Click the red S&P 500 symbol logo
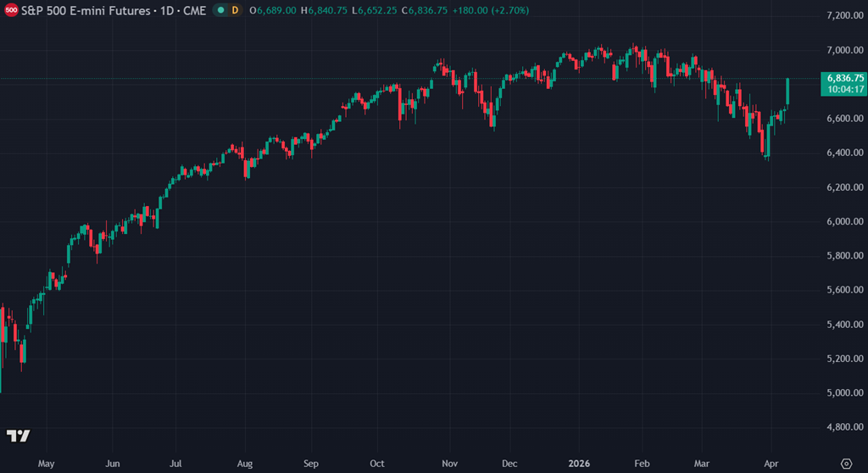 (x=12, y=10)
